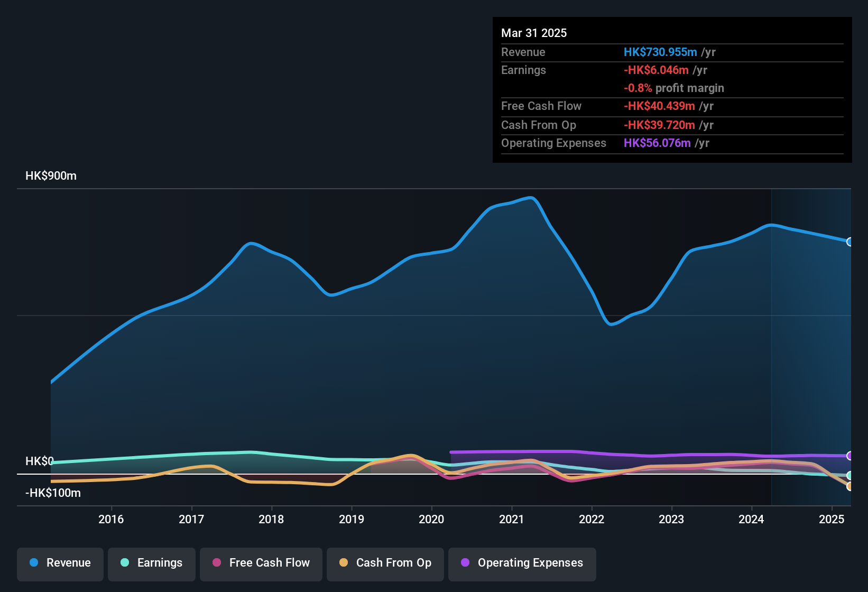868x592 pixels.
Task: Open the Free Cash Flow legend entry details
Action: point(261,563)
